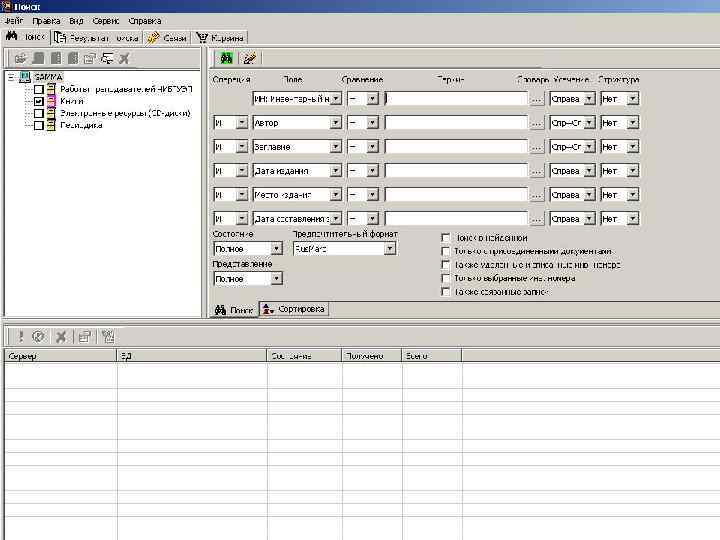The height and width of the screenshot is (540, 720).
Task: Open the Дата издания field dropdown
Action: [x=336, y=171]
